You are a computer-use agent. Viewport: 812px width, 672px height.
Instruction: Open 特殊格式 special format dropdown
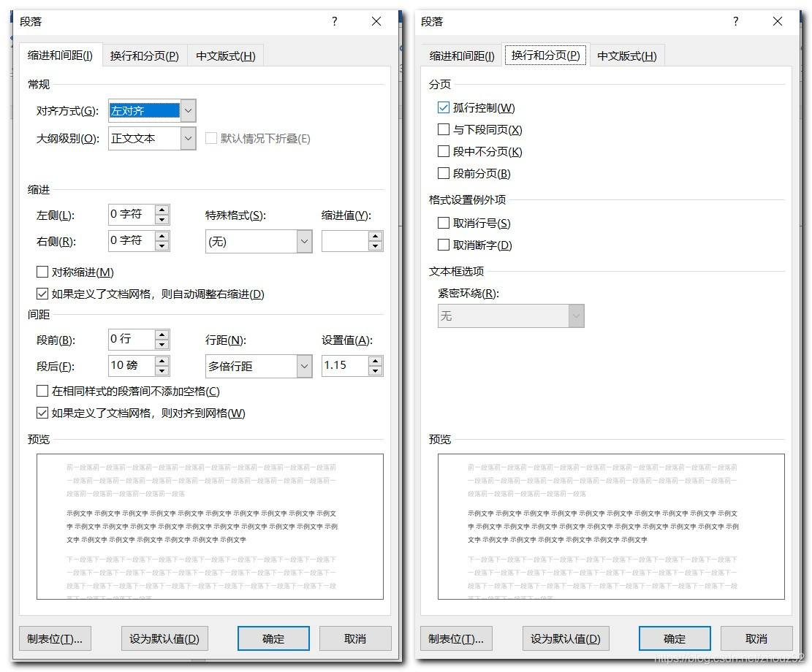(305, 241)
